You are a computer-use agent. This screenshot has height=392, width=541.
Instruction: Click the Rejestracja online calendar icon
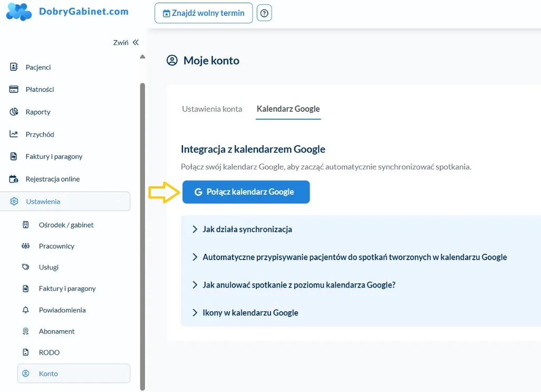[x=14, y=179]
